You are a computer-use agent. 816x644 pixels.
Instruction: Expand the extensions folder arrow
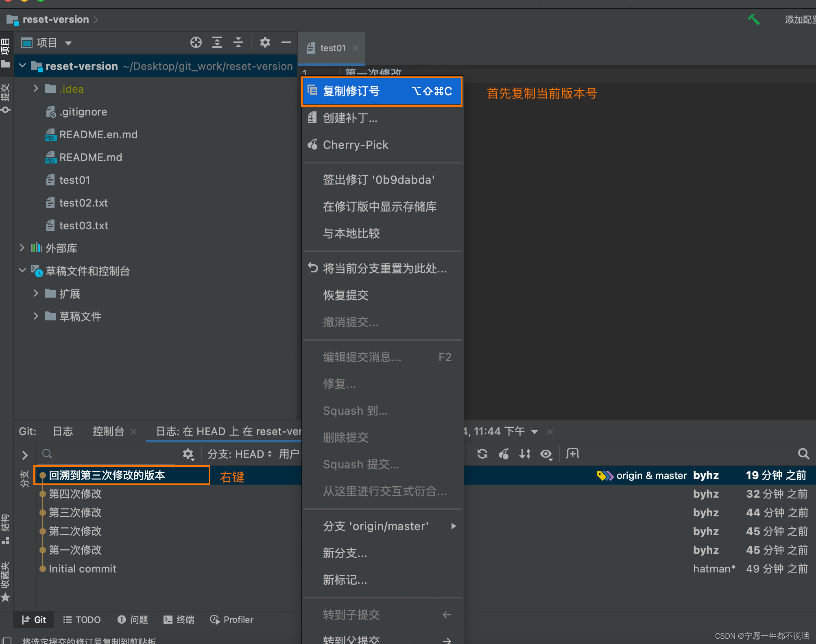click(x=36, y=293)
